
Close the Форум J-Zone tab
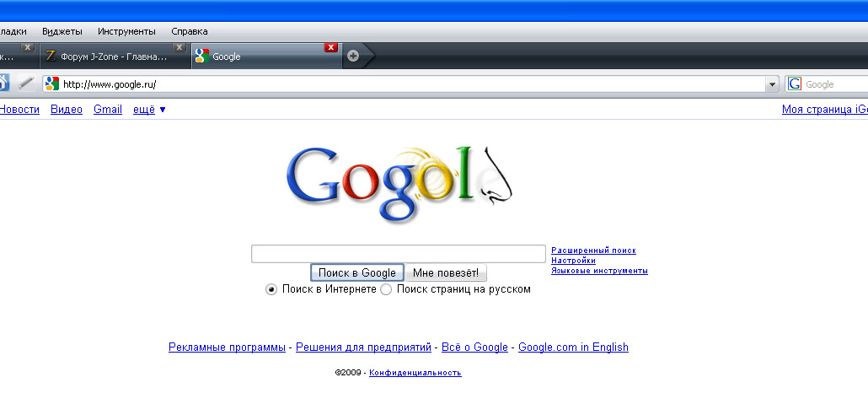[179, 47]
